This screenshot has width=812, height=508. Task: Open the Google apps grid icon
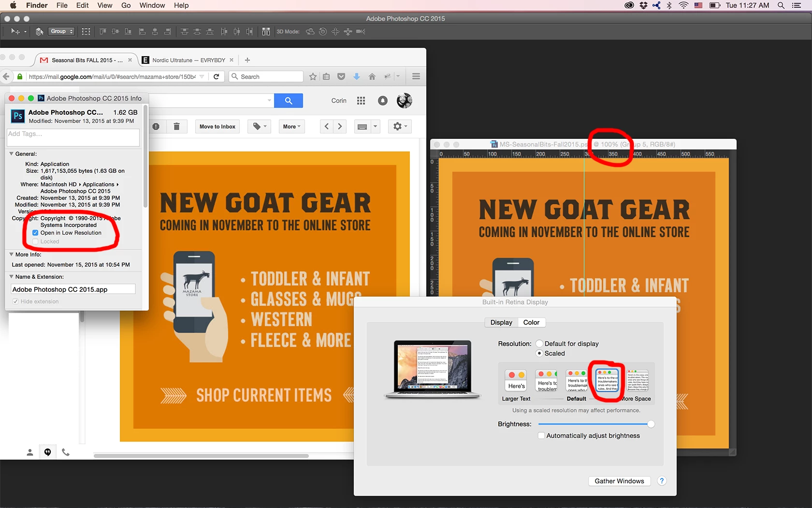tap(361, 101)
